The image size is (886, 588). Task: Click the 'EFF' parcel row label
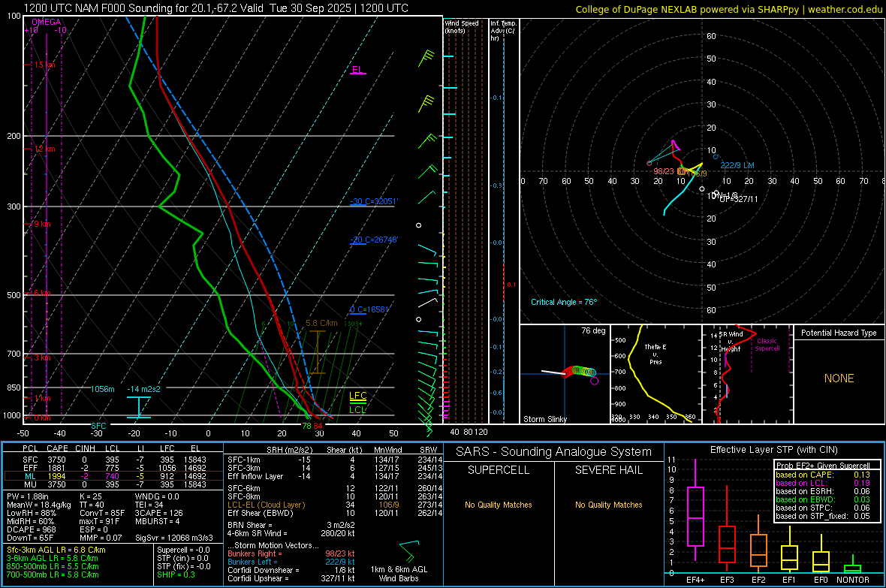(30, 468)
